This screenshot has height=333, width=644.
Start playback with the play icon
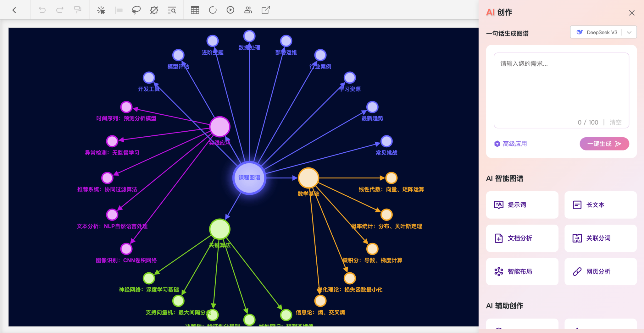pos(230,10)
